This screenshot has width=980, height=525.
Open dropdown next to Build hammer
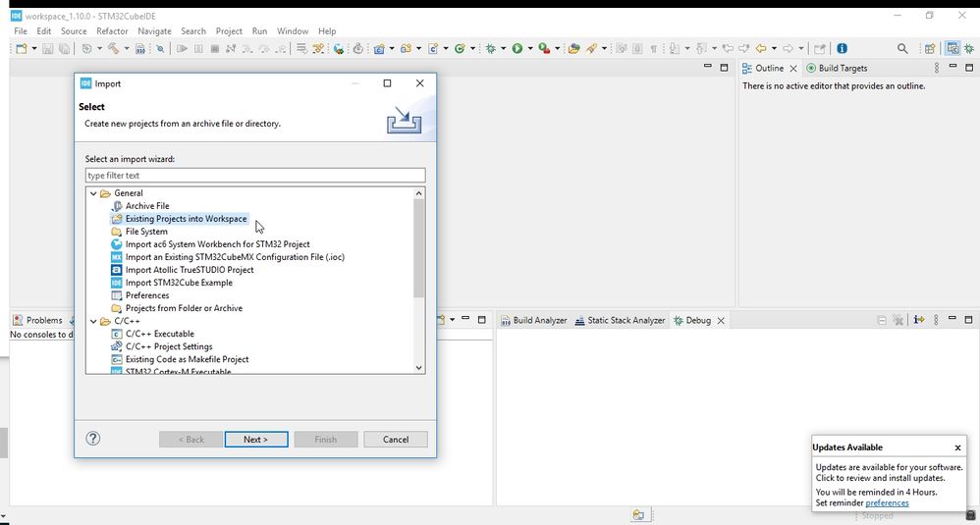[x=127, y=49]
